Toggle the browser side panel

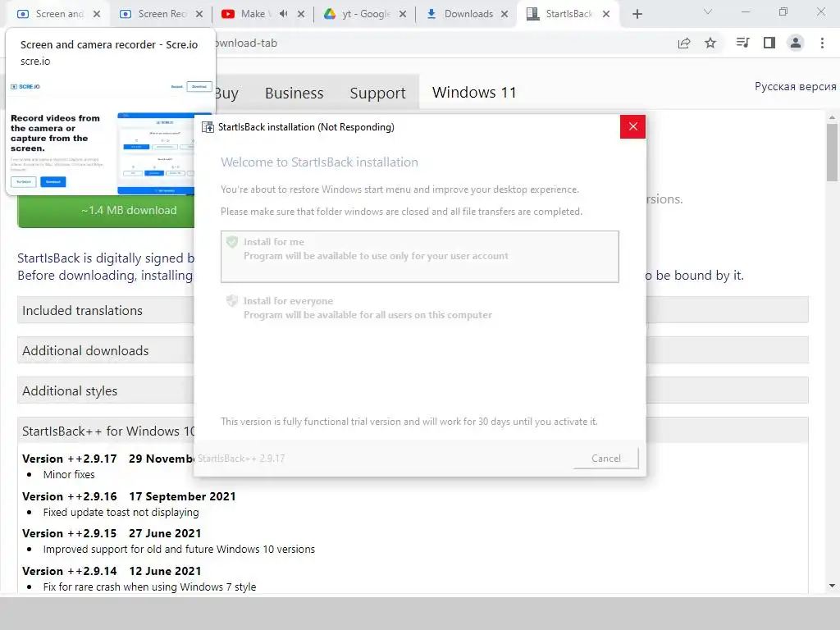pyautogui.click(x=769, y=43)
